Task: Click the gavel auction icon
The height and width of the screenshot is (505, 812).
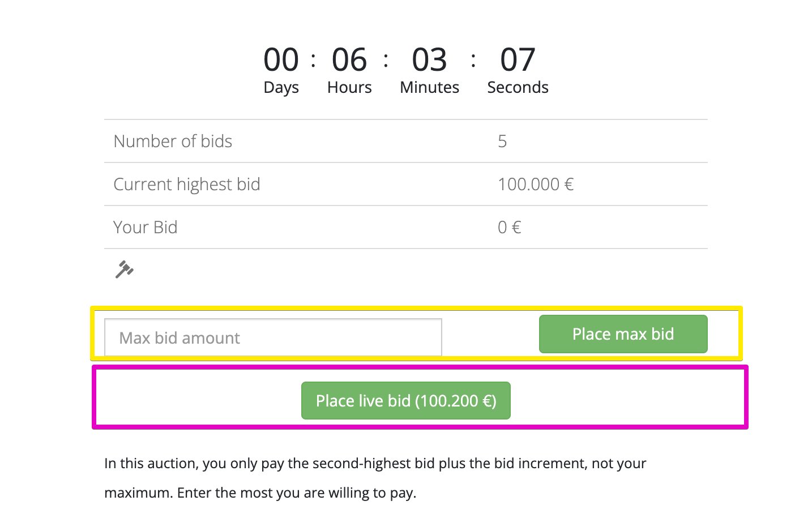Action: pyautogui.click(x=124, y=269)
